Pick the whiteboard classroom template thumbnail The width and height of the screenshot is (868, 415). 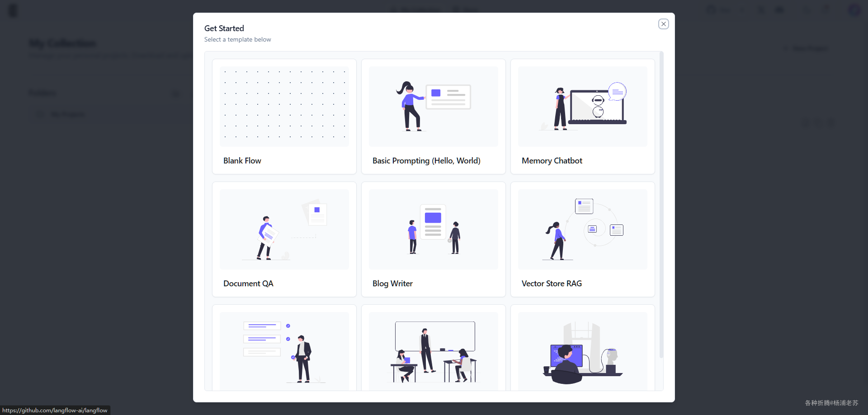pos(434,351)
